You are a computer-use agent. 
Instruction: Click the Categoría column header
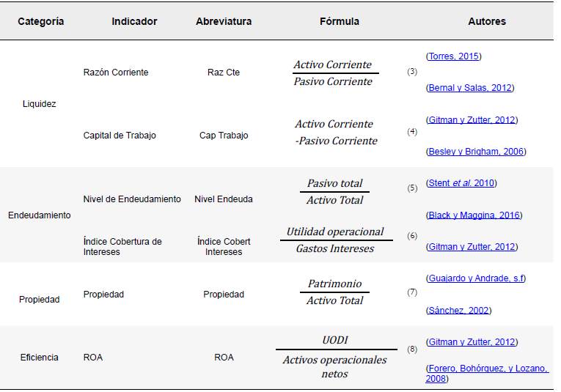pyautogui.click(x=41, y=21)
